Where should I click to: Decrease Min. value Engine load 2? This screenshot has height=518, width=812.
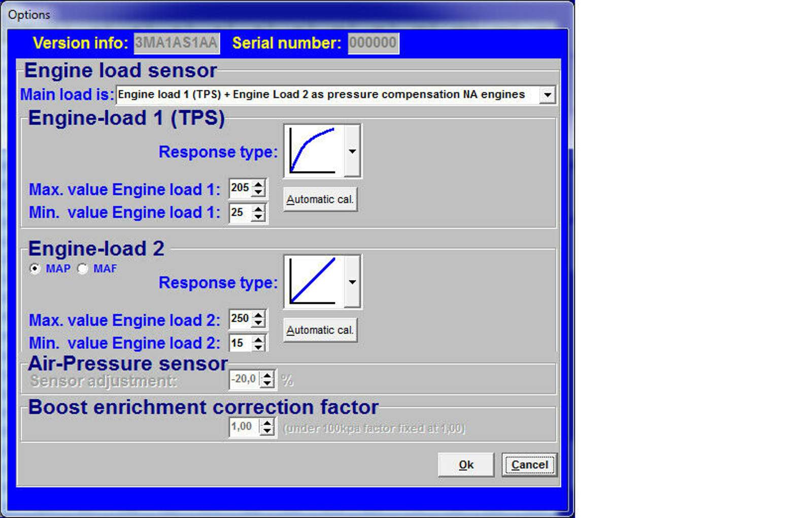click(259, 348)
